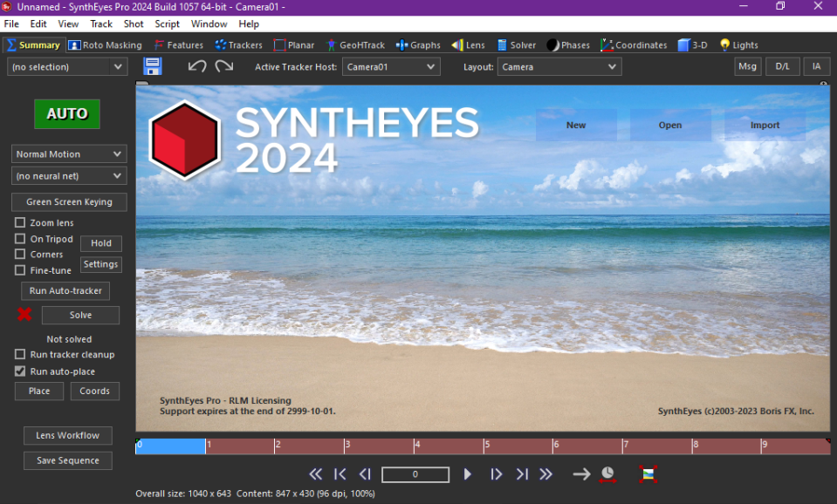Open the Active Tracker Host Camera01 dropdown
Image resolution: width=837 pixels, height=504 pixels.
391,66
